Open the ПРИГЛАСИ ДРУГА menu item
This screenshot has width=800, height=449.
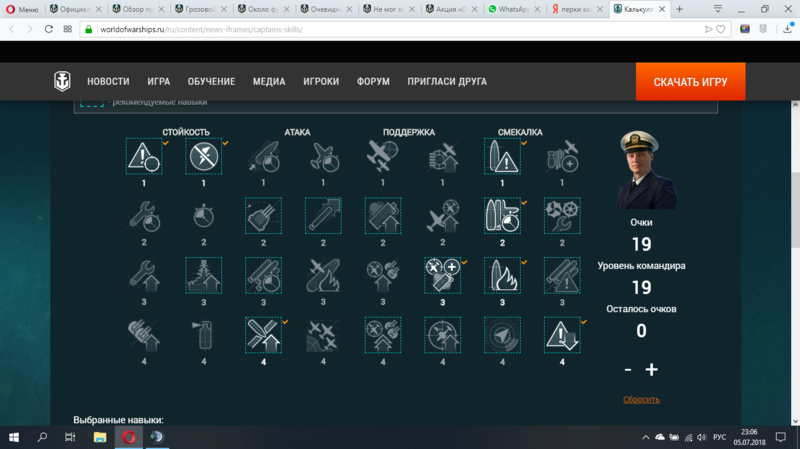(x=447, y=82)
